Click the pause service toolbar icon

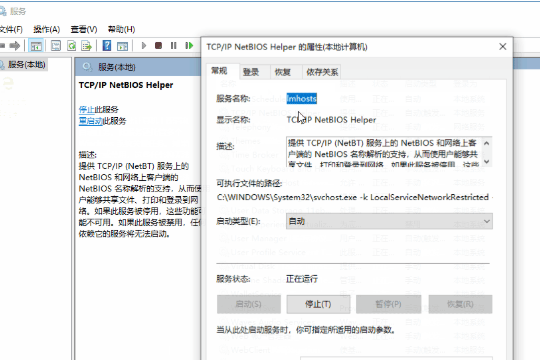[174, 45]
